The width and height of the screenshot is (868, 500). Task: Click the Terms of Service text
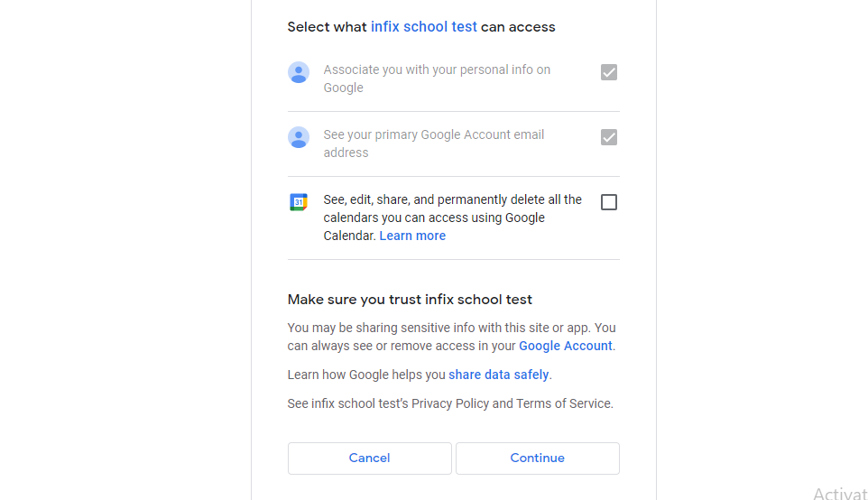tap(564, 403)
